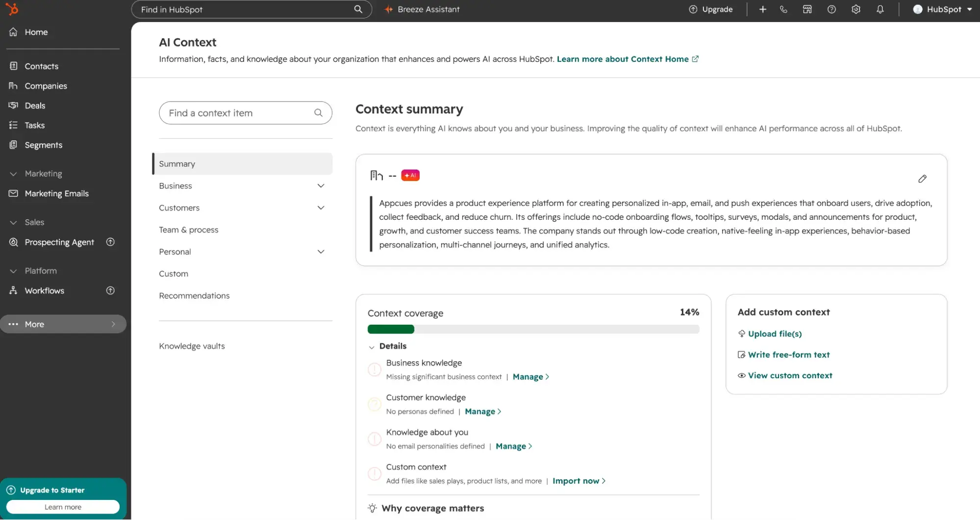Open Knowledge vaults

point(192,346)
